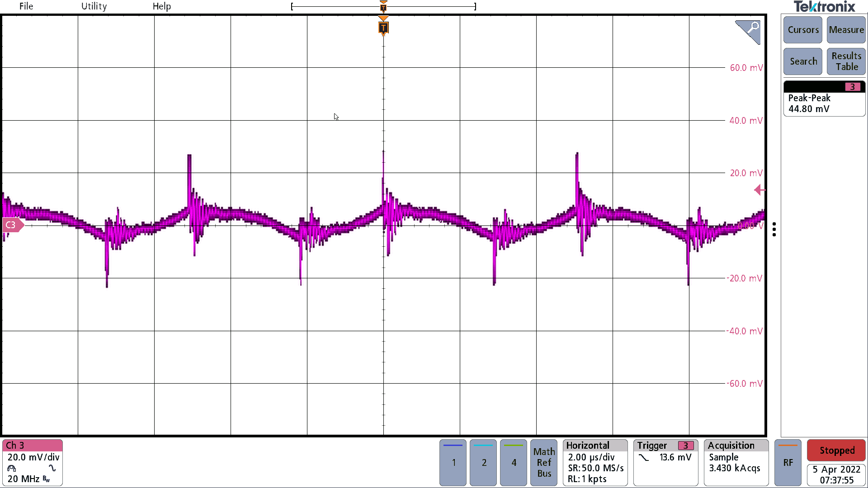Viewport: 868px width, 488px height.
Task: Select the Peak-Peak measurement badge
Action: (x=824, y=99)
